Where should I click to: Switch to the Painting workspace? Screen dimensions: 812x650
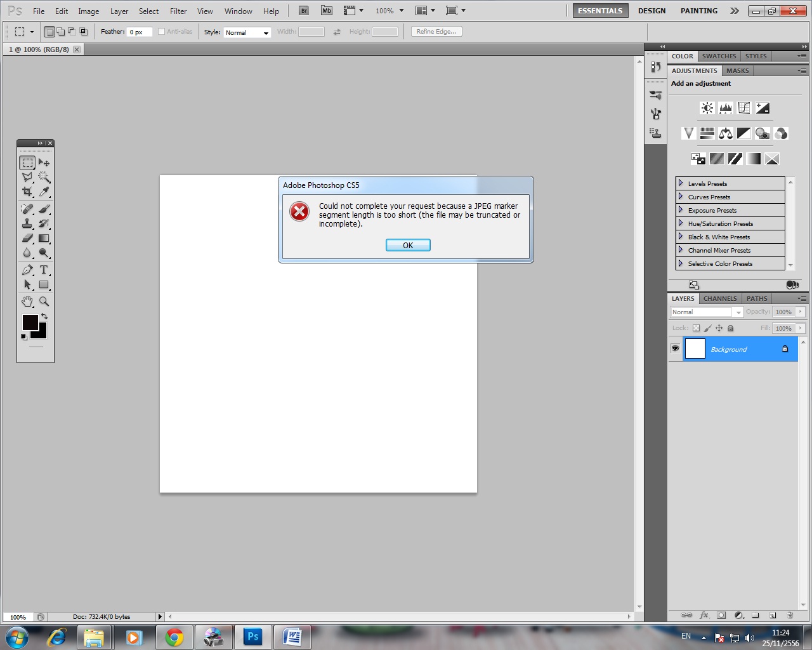click(x=699, y=11)
